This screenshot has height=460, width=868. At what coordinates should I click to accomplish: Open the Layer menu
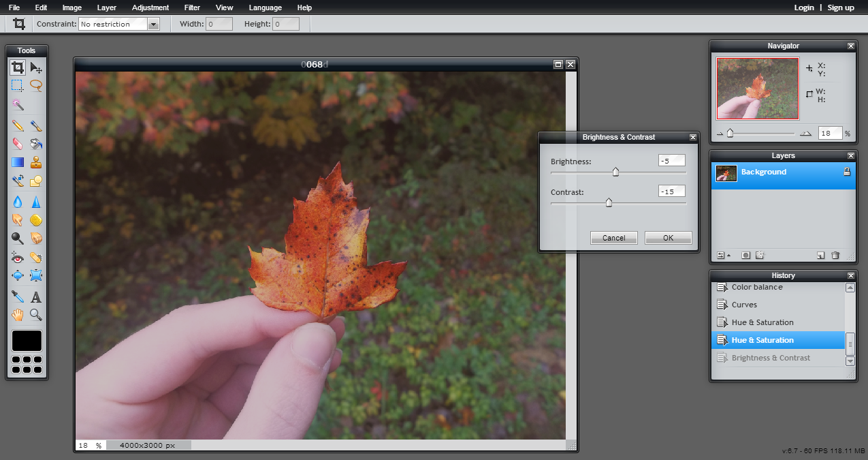coord(106,7)
